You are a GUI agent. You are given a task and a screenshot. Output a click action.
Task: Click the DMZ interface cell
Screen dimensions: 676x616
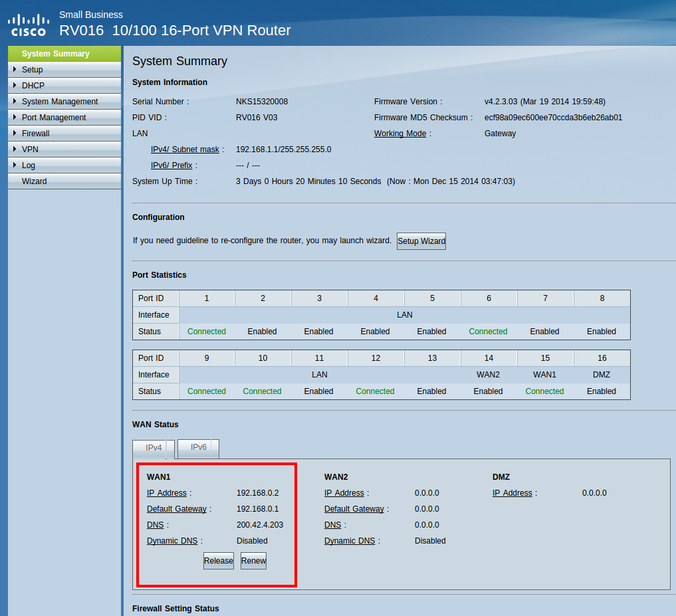602,375
